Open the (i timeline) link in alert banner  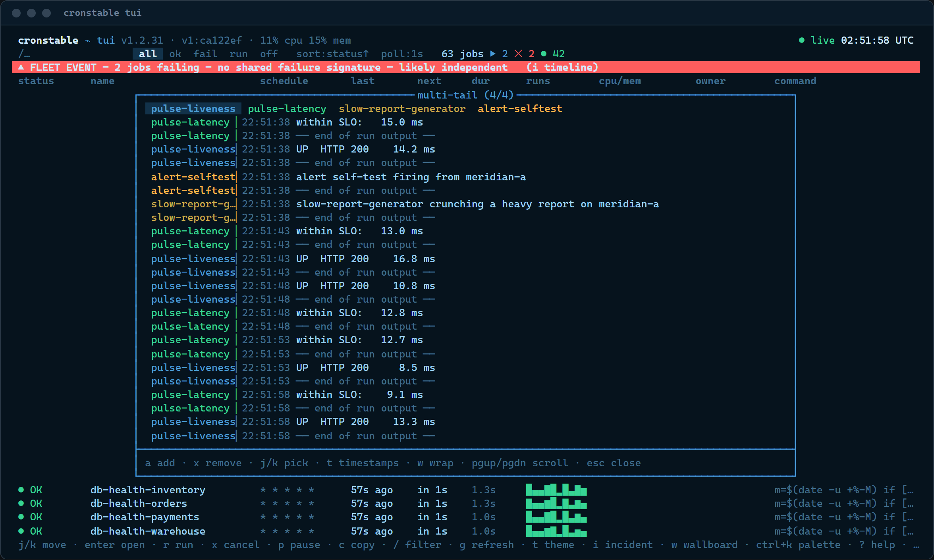coord(562,67)
